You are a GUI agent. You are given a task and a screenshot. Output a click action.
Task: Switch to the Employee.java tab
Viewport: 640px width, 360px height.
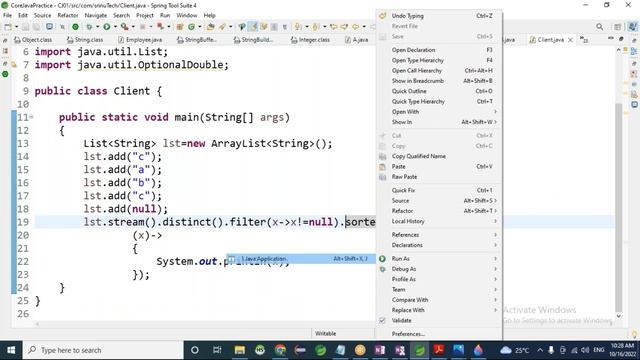pyautogui.click(x=140, y=40)
